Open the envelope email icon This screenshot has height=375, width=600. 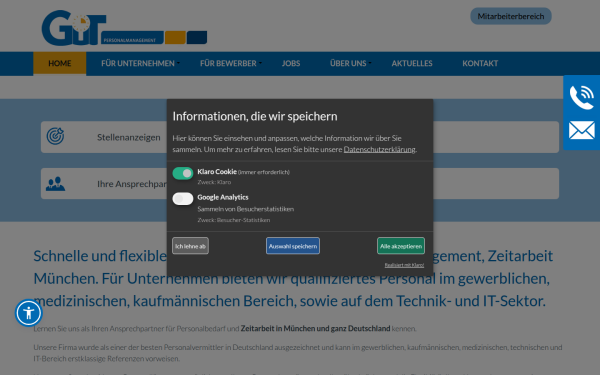pyautogui.click(x=582, y=130)
